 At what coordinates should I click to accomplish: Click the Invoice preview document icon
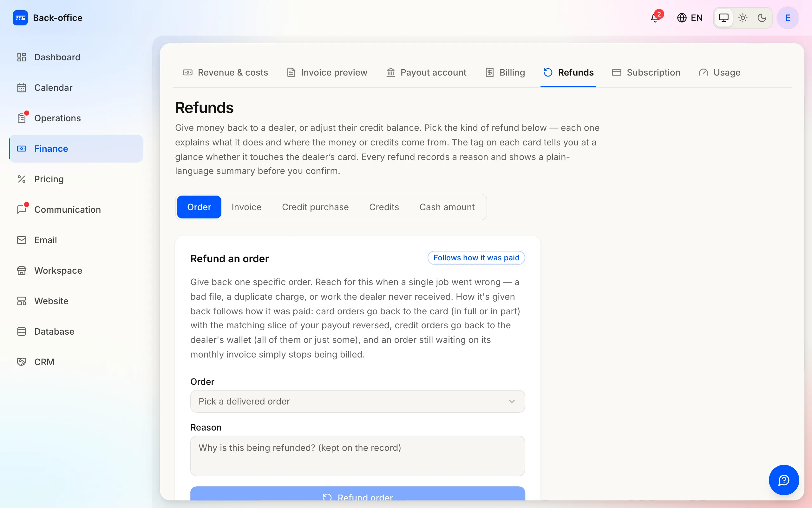pos(291,73)
